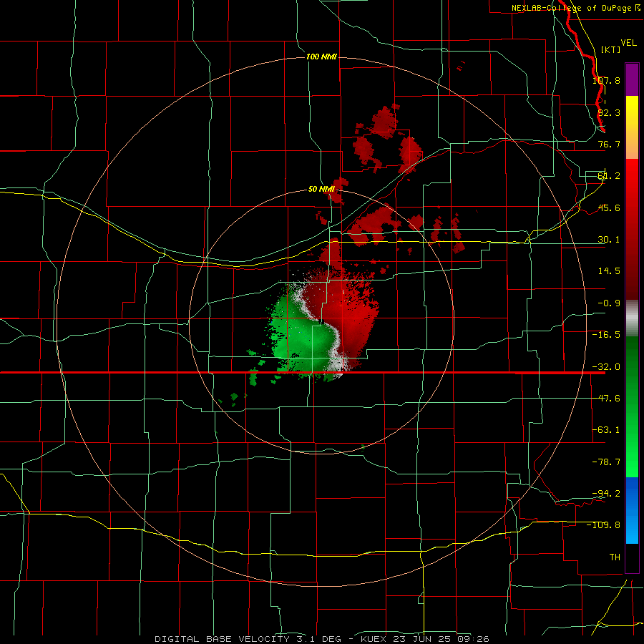The height and width of the screenshot is (644, 644).
Task: Click the 61.2 value on velocity scale
Action: click(x=609, y=176)
